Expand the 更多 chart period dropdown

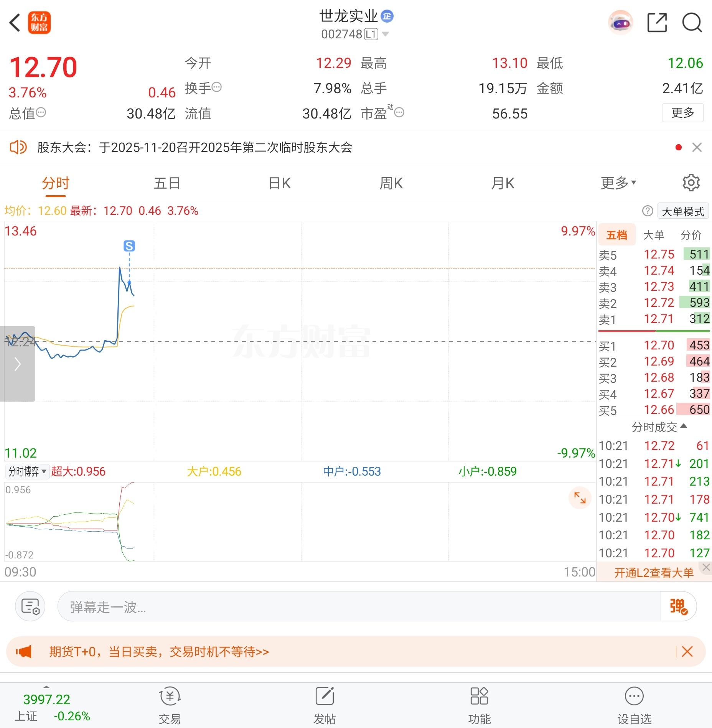pos(618,183)
